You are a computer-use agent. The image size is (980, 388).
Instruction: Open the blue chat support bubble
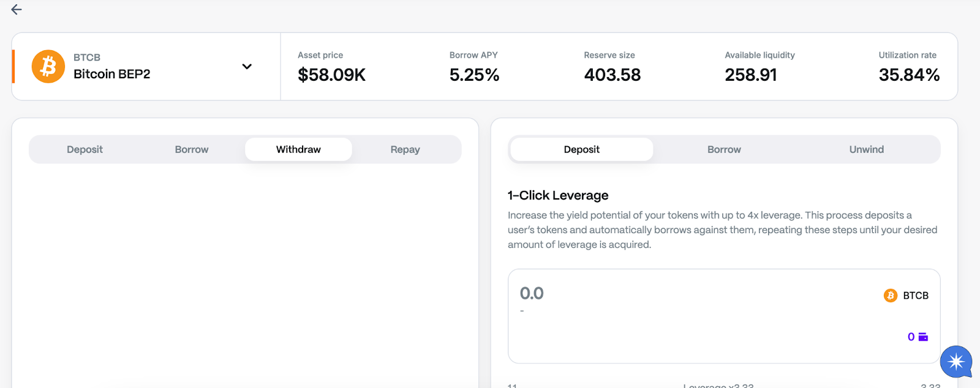956,362
